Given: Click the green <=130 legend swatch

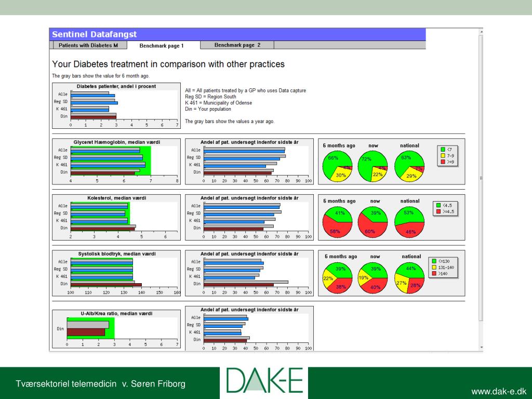Looking at the screenshot, I should (434, 261).
